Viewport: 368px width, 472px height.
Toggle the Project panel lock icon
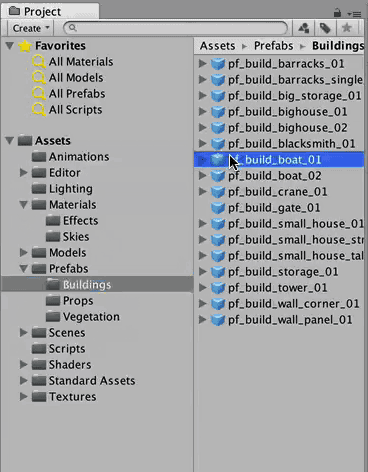click(x=337, y=13)
